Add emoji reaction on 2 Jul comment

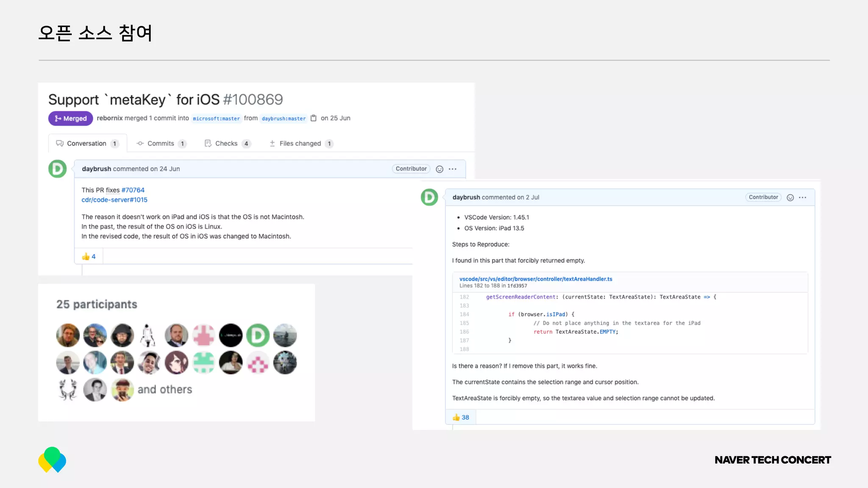click(x=790, y=197)
